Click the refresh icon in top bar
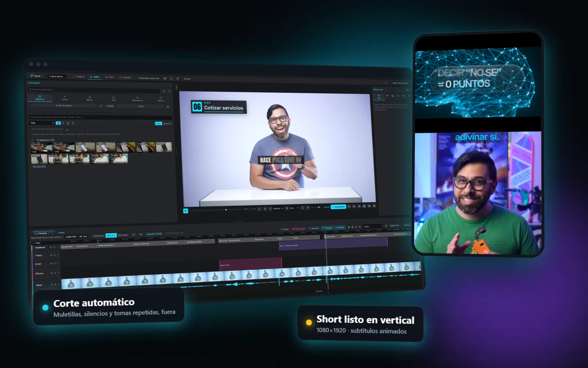 (x=178, y=79)
